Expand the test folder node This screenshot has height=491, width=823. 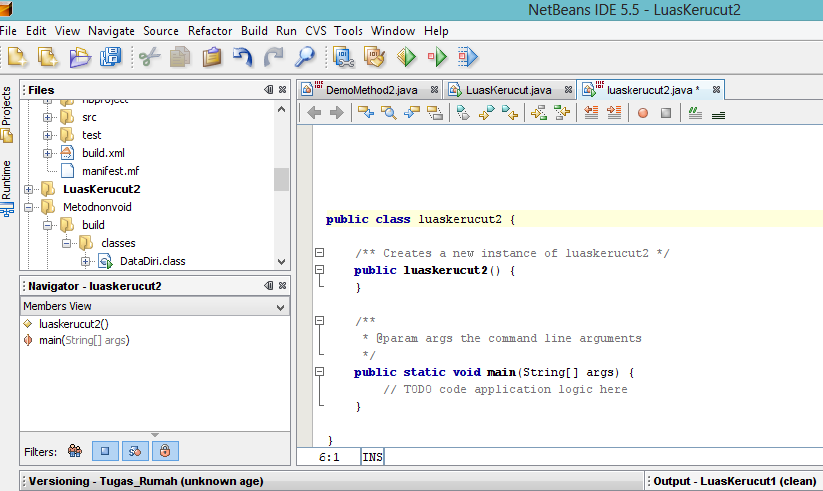pos(47,135)
